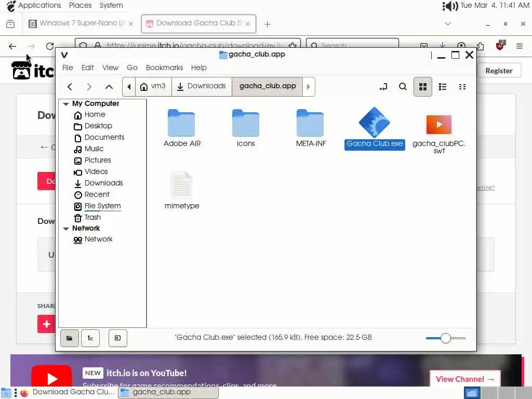
Task: Open the Places menu
Action: 80,5
